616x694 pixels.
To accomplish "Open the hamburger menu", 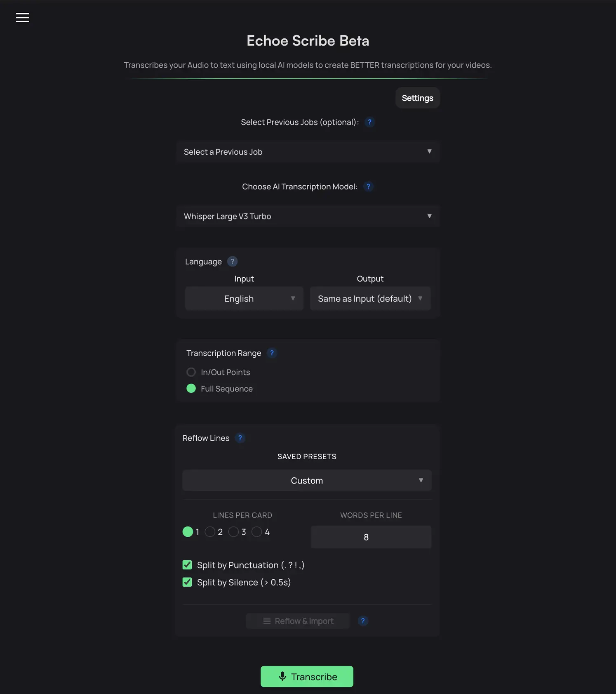I will (x=22, y=18).
